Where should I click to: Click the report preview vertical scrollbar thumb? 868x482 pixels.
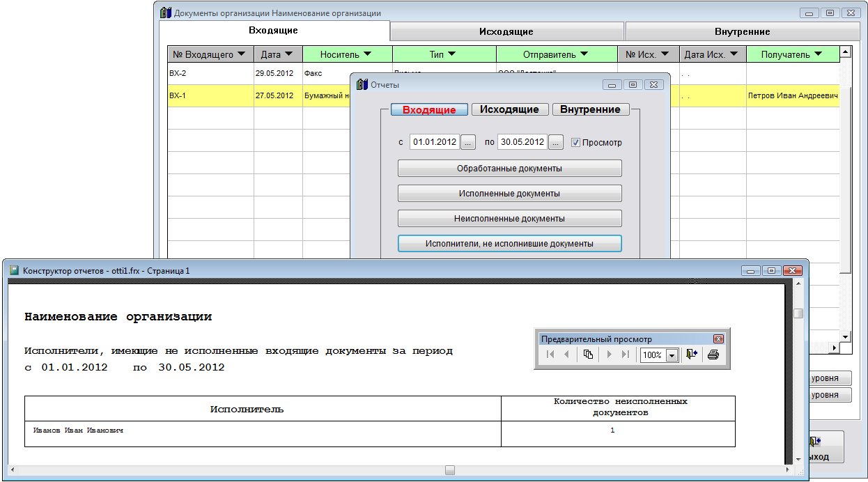pyautogui.click(x=798, y=313)
